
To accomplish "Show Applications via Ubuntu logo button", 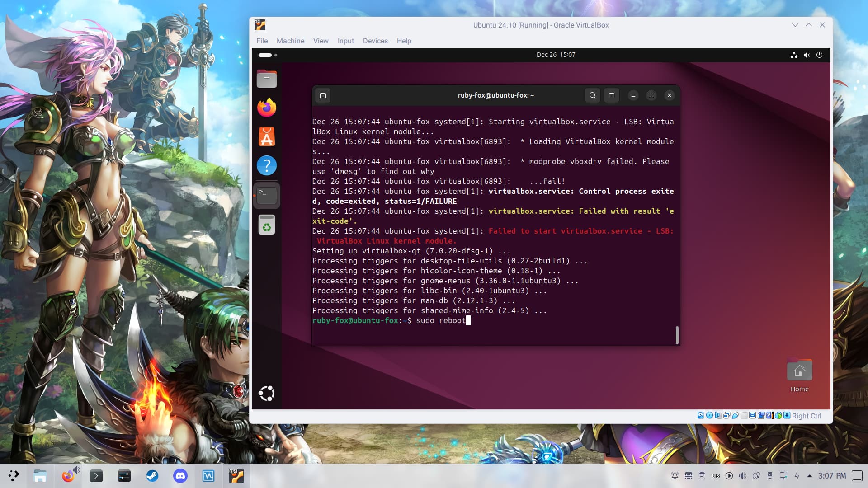I will pos(266,394).
